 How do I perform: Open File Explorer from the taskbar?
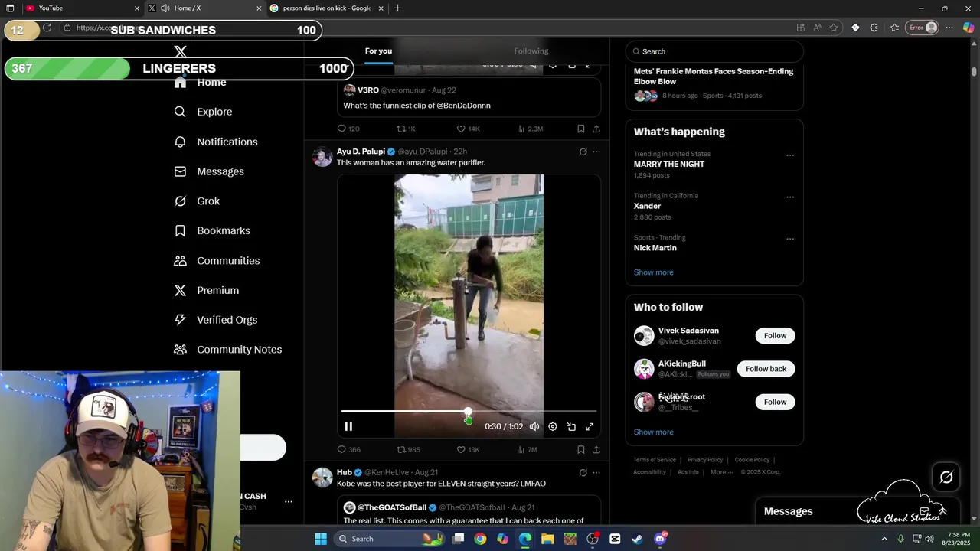547,539
